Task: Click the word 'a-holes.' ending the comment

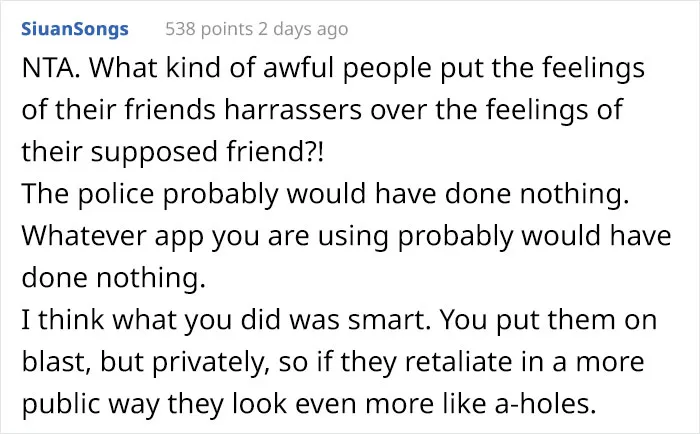Action: (546, 404)
